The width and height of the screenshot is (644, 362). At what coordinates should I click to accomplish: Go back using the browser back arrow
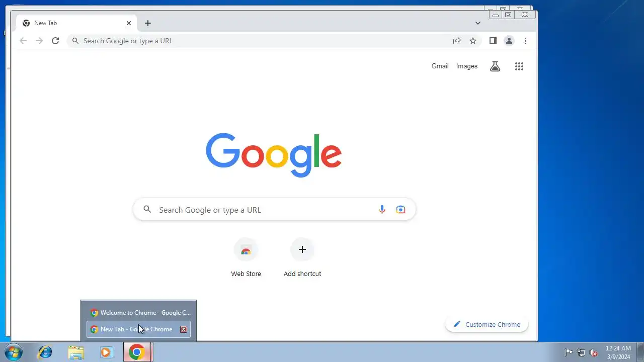23,41
